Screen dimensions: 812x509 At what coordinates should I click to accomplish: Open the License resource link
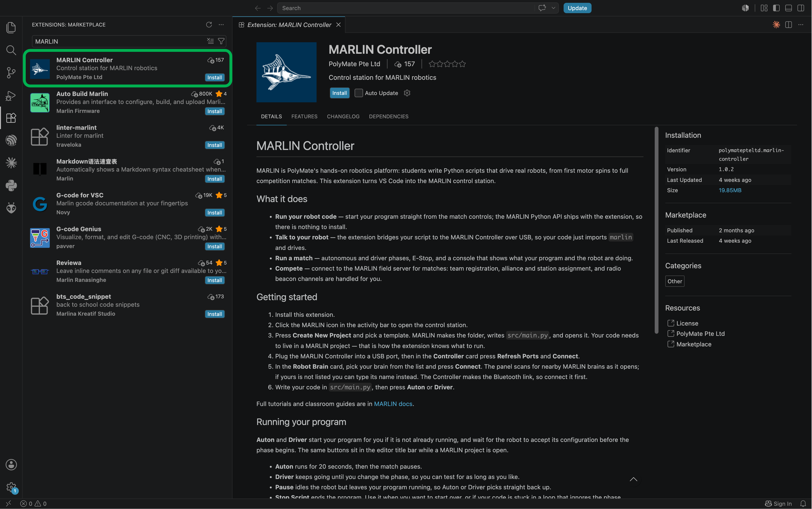pos(687,323)
